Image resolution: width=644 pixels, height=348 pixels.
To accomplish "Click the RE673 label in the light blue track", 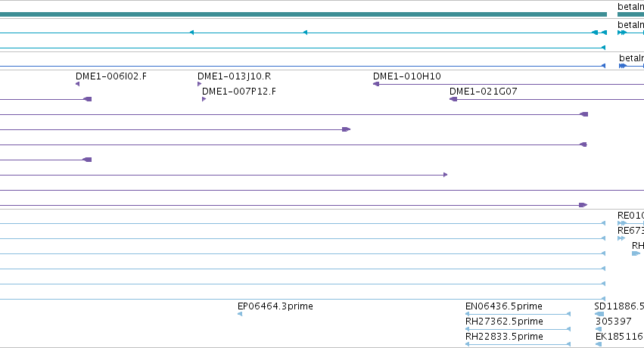I will (x=630, y=231).
